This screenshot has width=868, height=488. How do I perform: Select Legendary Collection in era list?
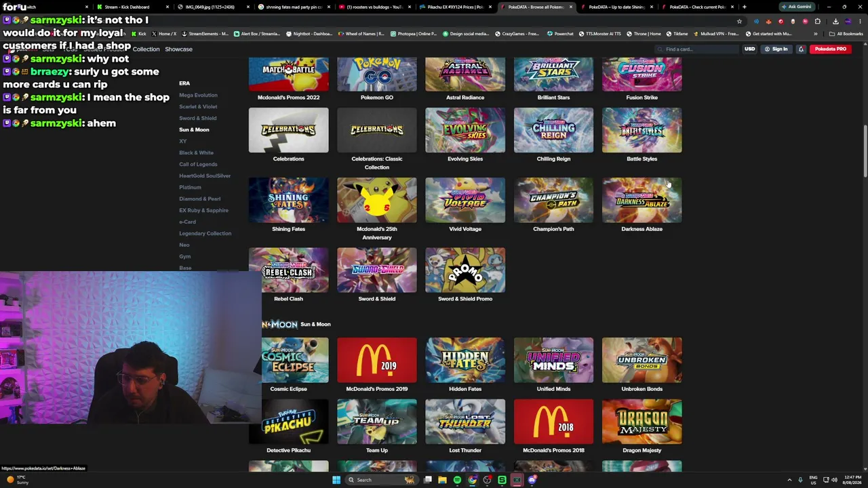coord(205,233)
